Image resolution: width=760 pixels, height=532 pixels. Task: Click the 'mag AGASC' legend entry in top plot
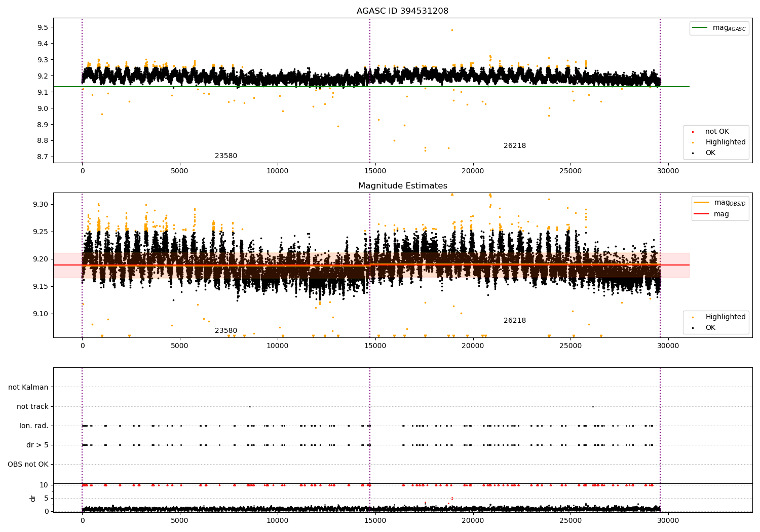coord(729,28)
